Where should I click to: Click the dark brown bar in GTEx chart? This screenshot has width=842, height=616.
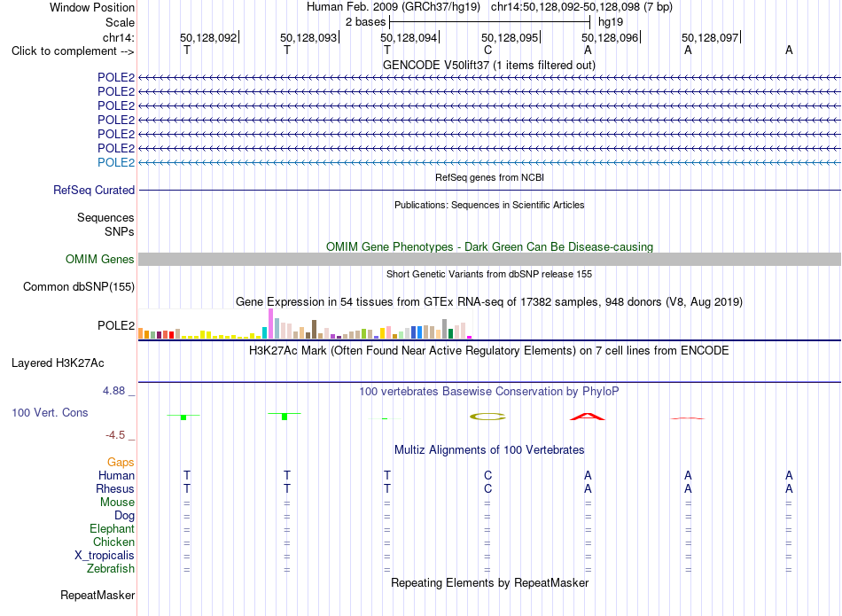(314, 329)
